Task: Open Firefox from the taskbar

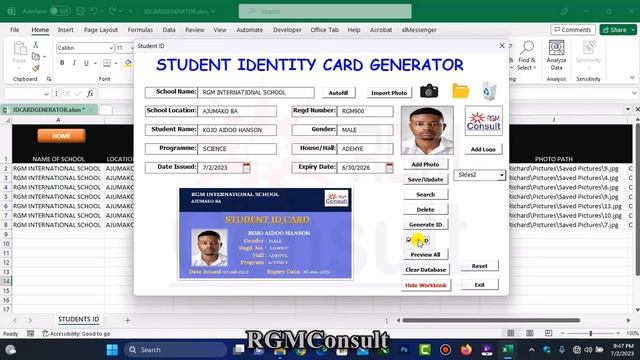Action: [466, 350]
